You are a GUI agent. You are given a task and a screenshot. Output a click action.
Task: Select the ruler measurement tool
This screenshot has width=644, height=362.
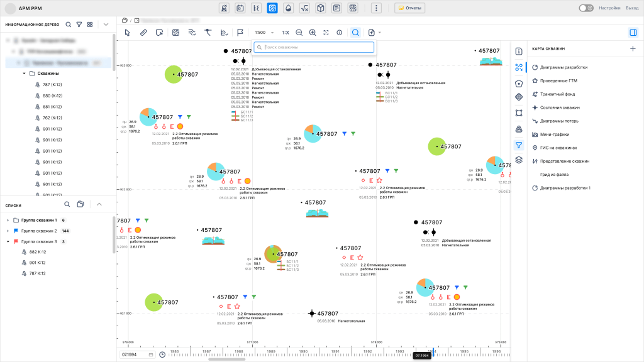(143, 32)
